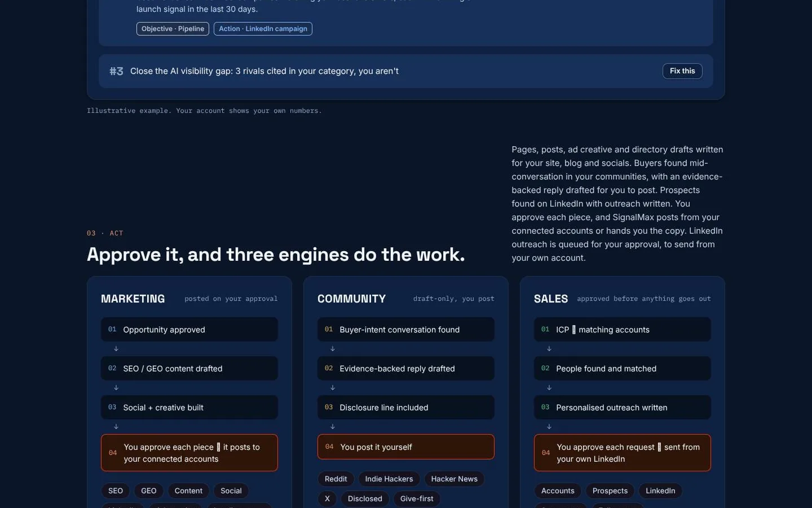Select the Opportunity approved step
The width and height of the screenshot is (812, 508).
pos(189,330)
